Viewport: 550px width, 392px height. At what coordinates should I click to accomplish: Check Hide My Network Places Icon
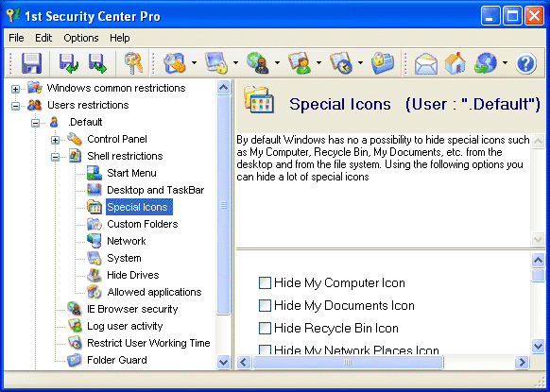tap(265, 349)
